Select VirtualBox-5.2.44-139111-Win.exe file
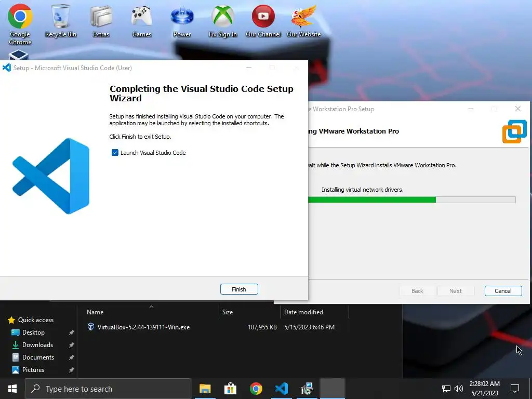 pos(143,327)
